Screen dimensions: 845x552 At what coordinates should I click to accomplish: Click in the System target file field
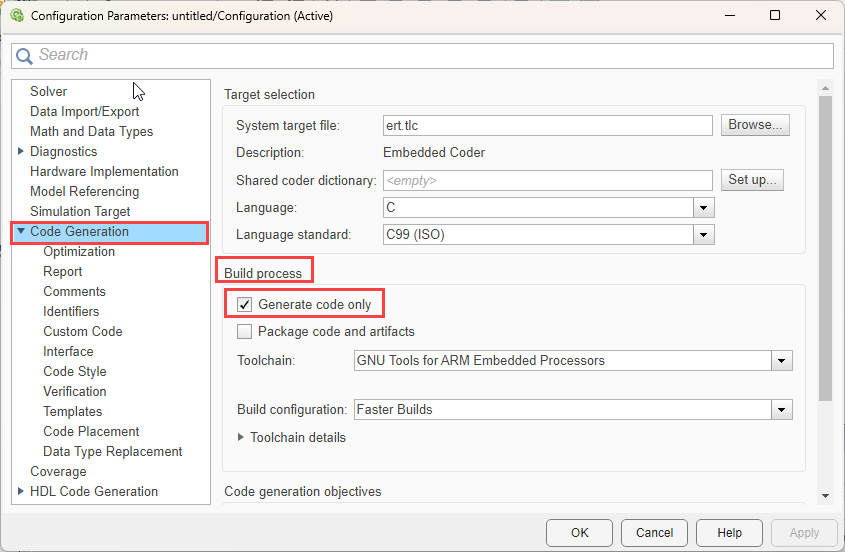(x=547, y=126)
